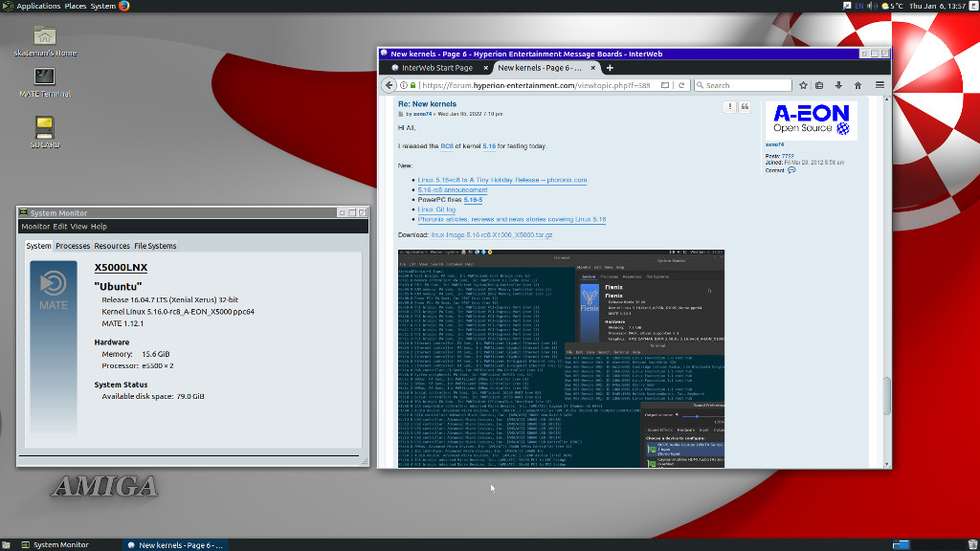Click New kernels window in bottom taskbar
This screenshot has height=551, width=980.
[x=175, y=544]
